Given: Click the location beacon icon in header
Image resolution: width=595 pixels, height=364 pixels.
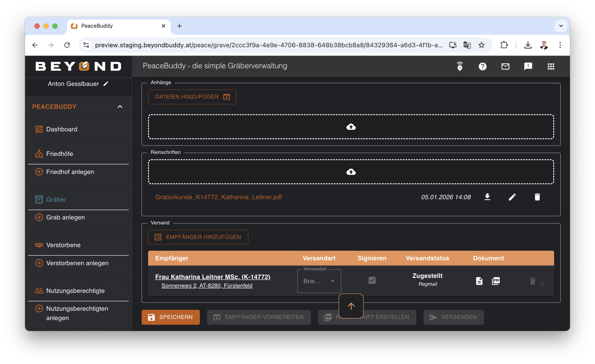Looking at the screenshot, I should [x=460, y=66].
